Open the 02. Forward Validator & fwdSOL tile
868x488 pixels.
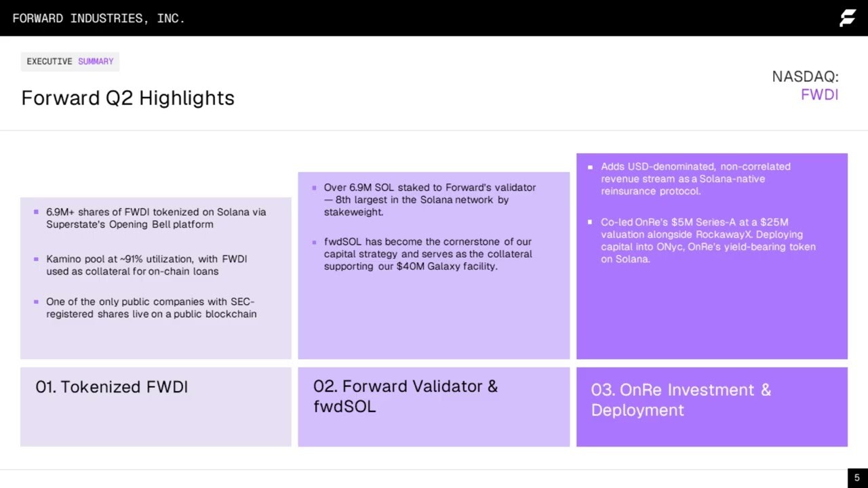coord(434,407)
